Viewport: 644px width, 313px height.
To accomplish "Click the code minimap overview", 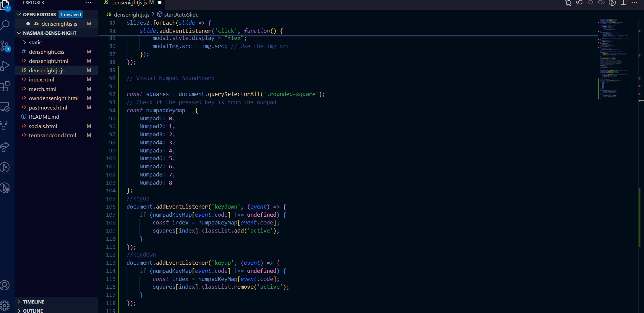I will click(x=614, y=57).
